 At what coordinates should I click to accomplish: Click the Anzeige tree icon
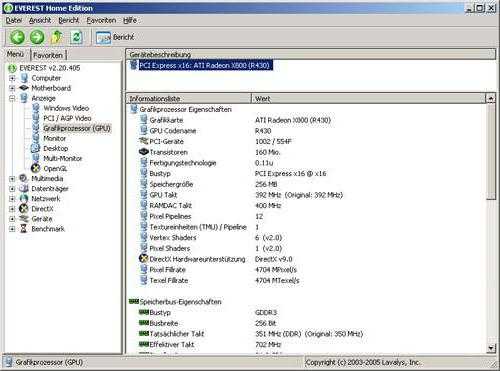(x=24, y=98)
